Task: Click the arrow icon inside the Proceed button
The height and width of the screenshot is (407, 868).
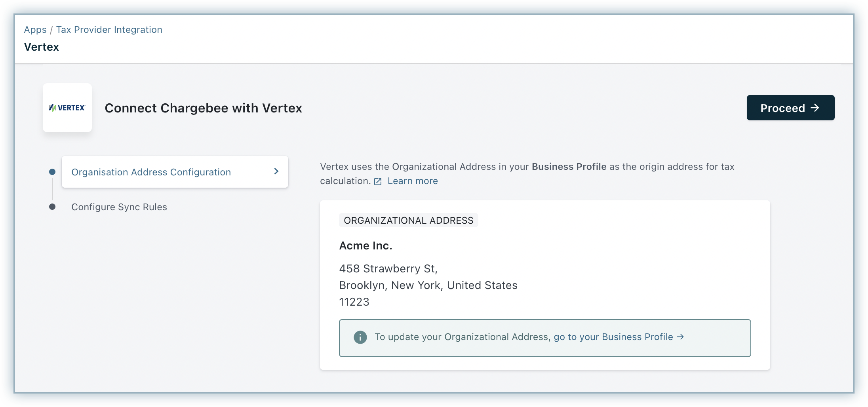Action: (x=815, y=108)
